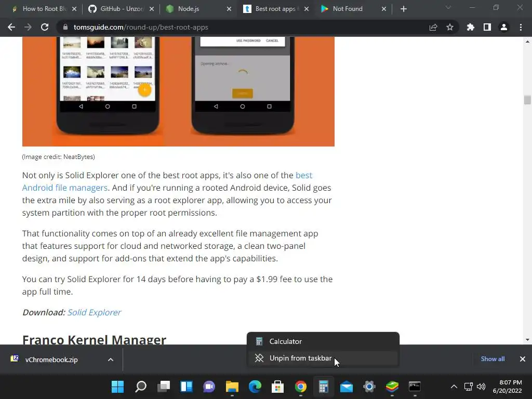This screenshot has width=532, height=399.
Task: Open the Chrome three-dot menu
Action: 521,27
